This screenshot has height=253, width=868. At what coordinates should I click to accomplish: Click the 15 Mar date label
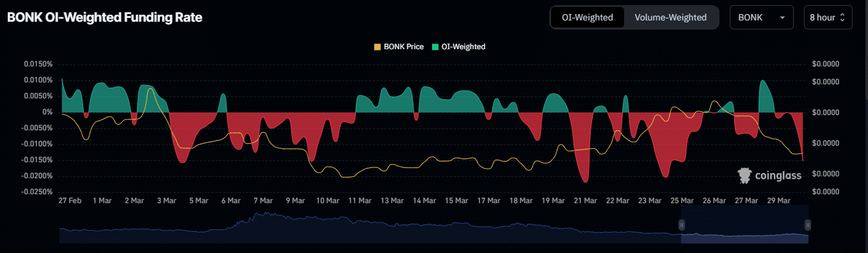tap(456, 201)
